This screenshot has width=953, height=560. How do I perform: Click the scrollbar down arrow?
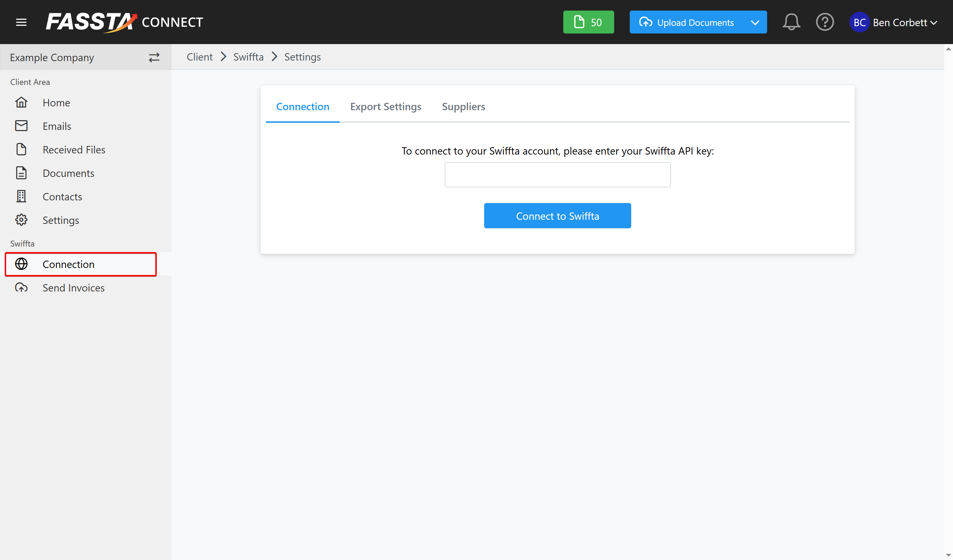coord(948,555)
